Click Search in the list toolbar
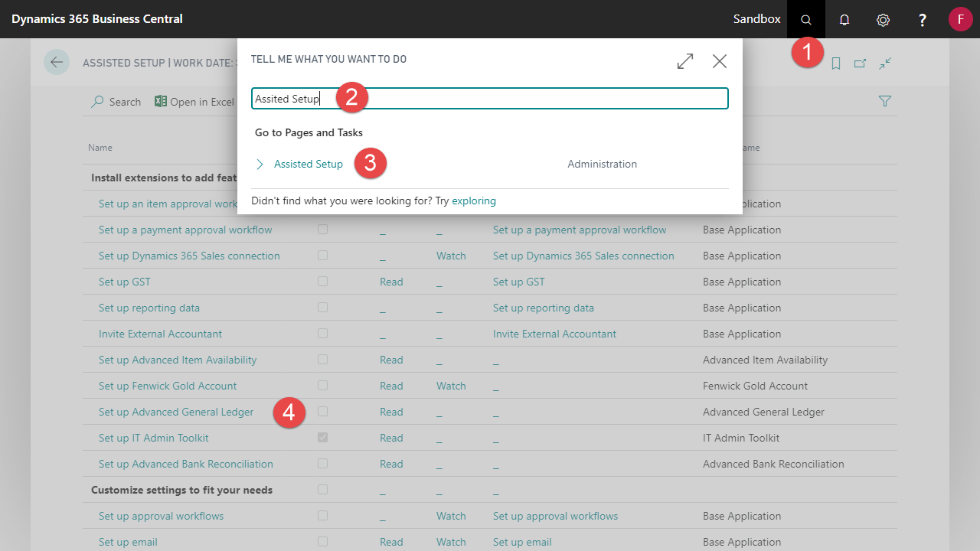The height and width of the screenshot is (551, 980). point(116,102)
